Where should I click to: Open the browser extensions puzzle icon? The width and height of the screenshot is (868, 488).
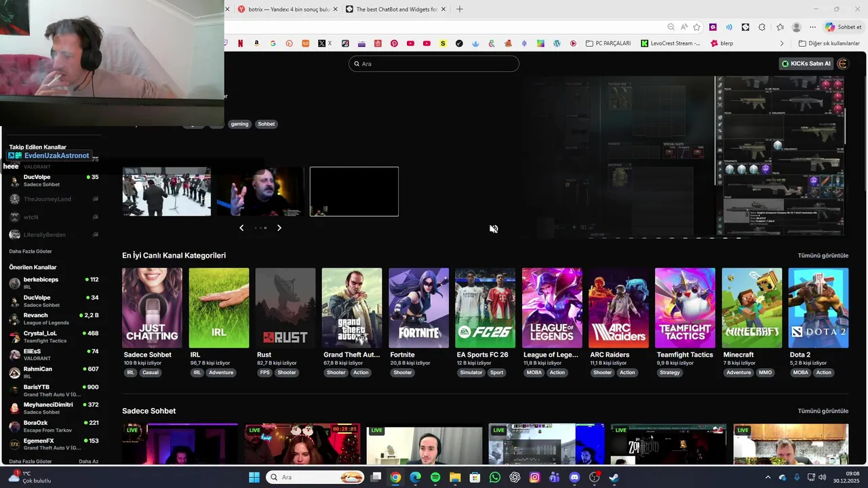(x=762, y=27)
